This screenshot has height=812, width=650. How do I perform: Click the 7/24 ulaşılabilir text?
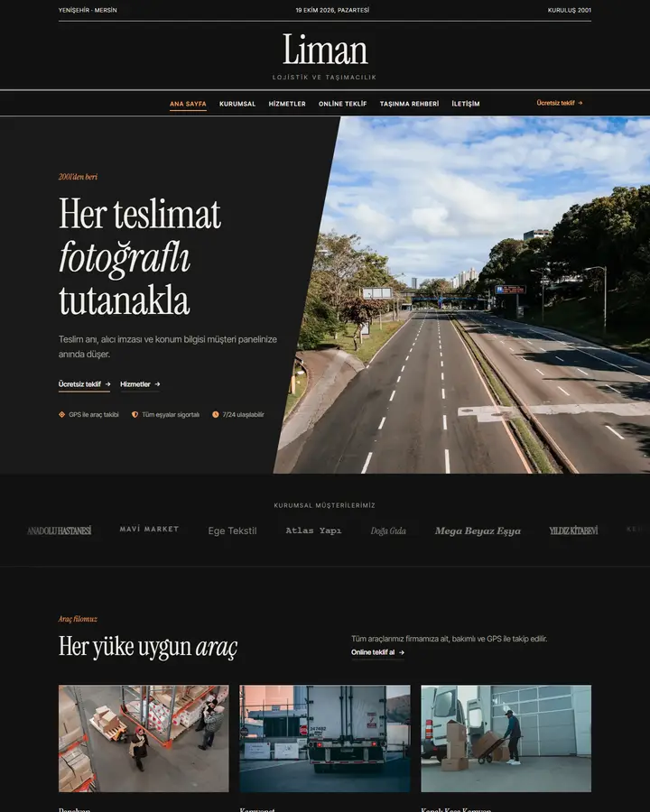tap(243, 414)
